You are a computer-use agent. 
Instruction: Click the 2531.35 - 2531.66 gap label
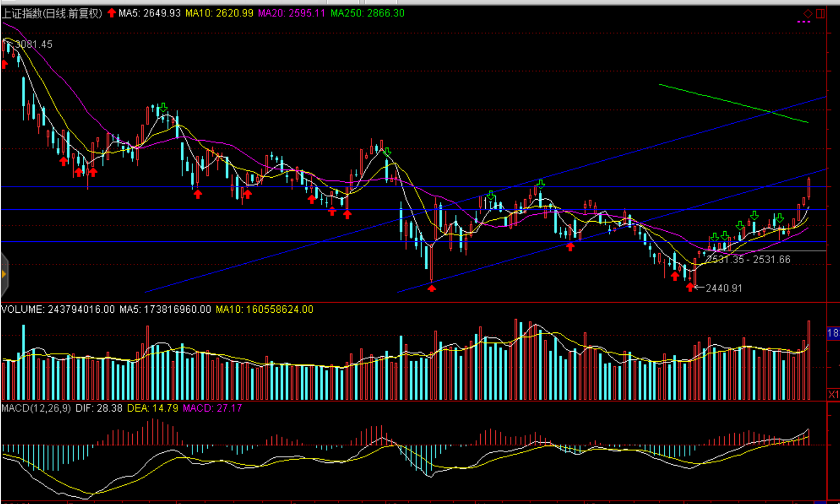coord(748,259)
